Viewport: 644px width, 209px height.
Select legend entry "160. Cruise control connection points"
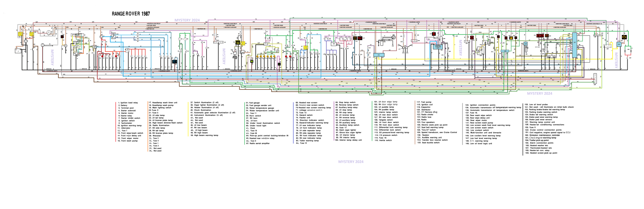543,130
